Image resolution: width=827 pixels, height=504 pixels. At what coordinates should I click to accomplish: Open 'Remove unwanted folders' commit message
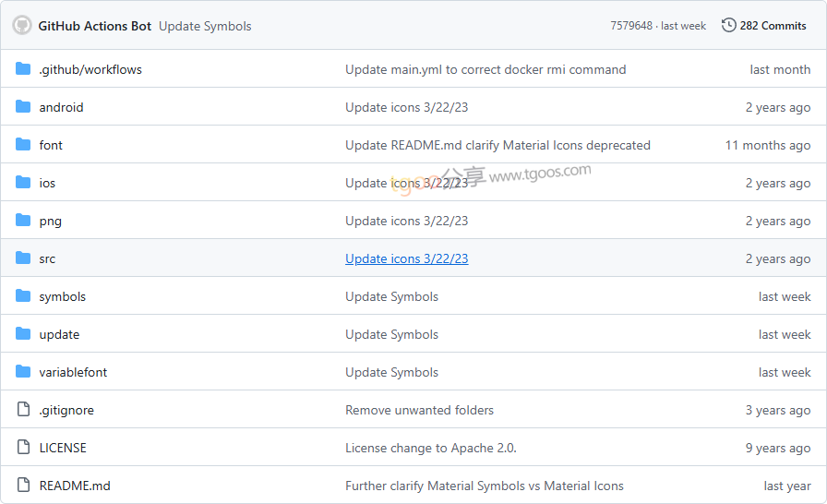tap(419, 410)
